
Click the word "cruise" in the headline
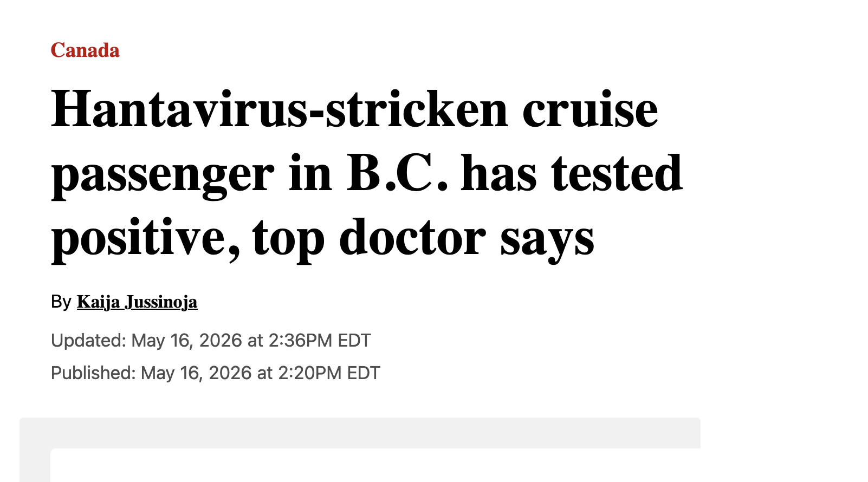pos(590,109)
